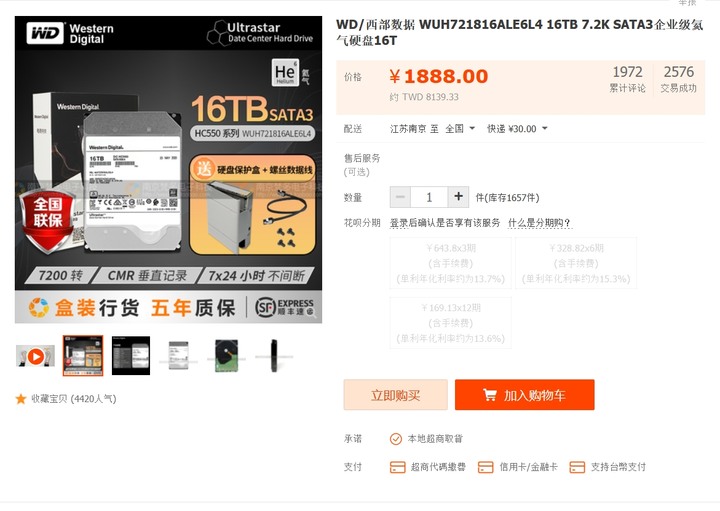
Task: Click the quantity input field
Action: click(x=429, y=197)
